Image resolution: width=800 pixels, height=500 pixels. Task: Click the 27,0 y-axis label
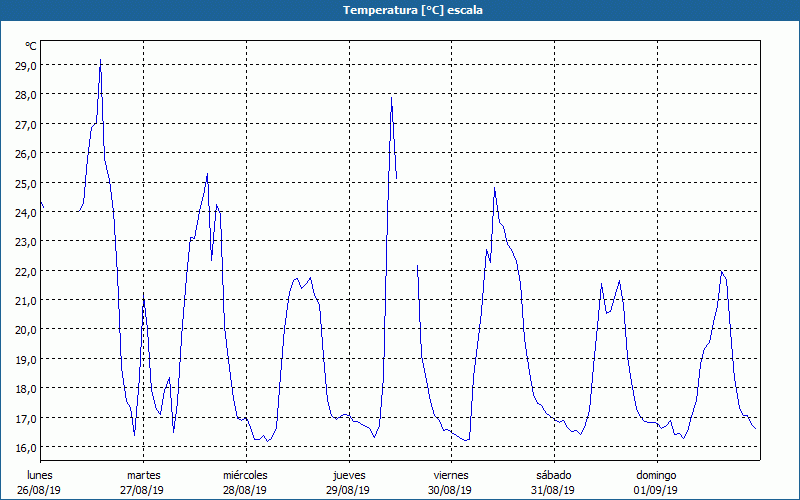(x=24, y=124)
